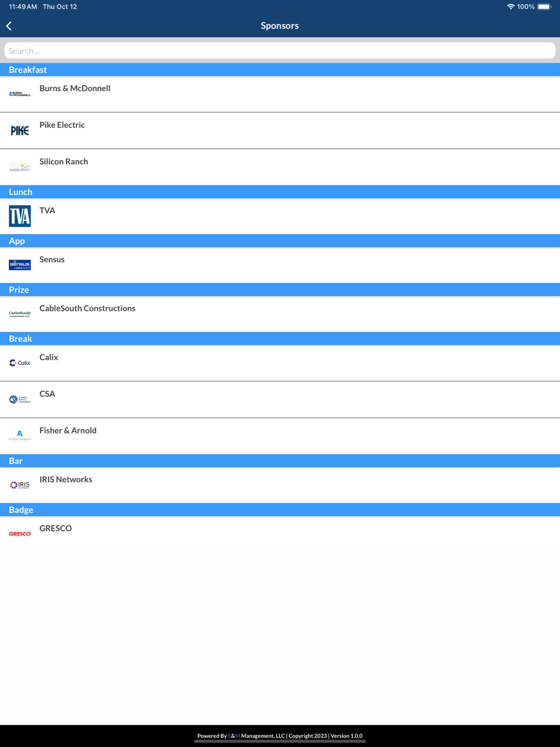Tap the Bar section header

(280, 461)
